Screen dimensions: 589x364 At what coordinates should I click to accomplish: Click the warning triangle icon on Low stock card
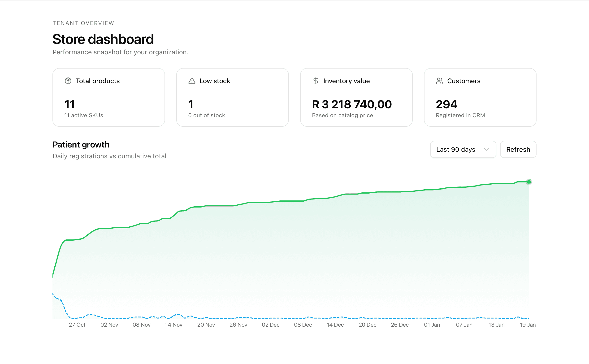(192, 81)
